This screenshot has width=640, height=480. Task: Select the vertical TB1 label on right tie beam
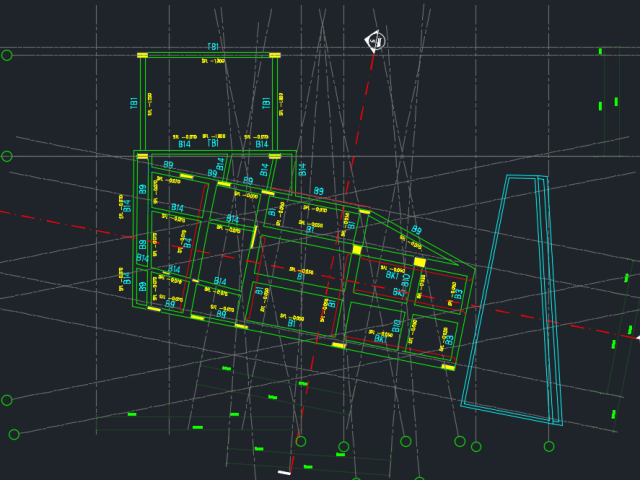tap(266, 103)
